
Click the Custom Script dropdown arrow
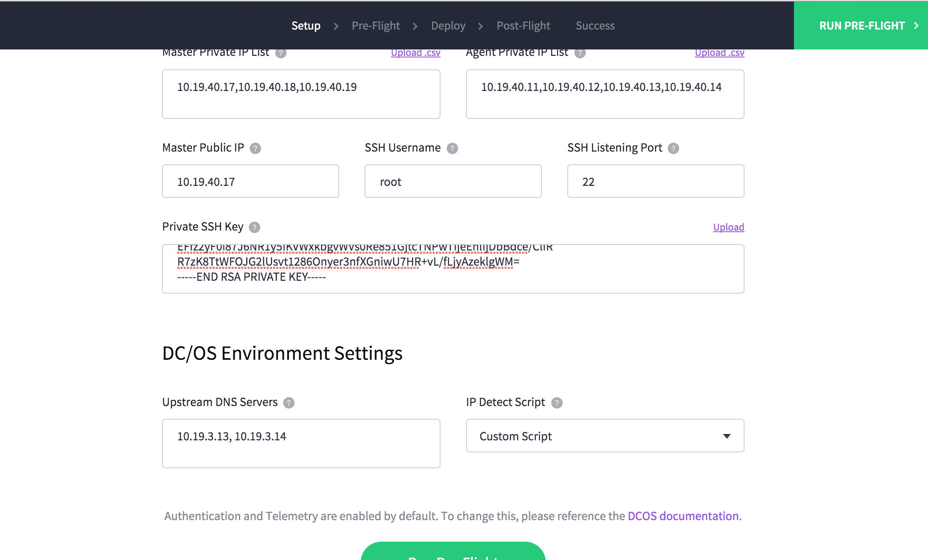tap(727, 436)
